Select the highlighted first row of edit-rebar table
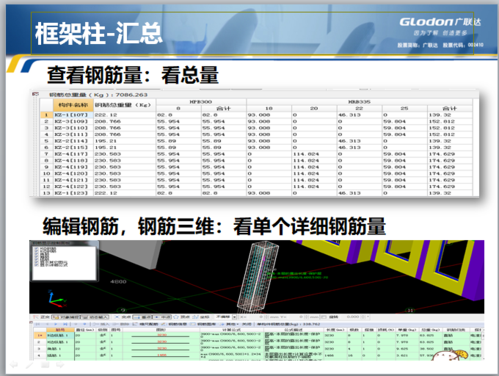Image resolution: width=499 pixels, height=376 pixels. tap(258, 335)
